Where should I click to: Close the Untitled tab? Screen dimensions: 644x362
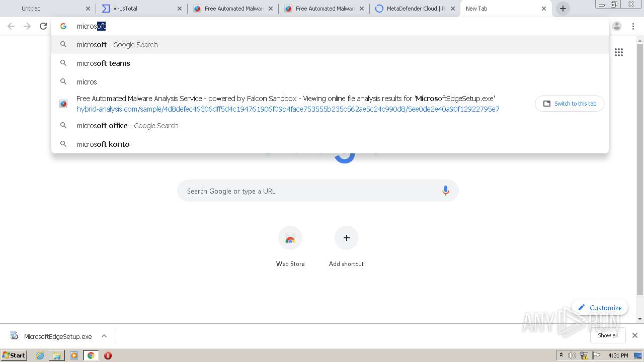[x=88, y=9]
